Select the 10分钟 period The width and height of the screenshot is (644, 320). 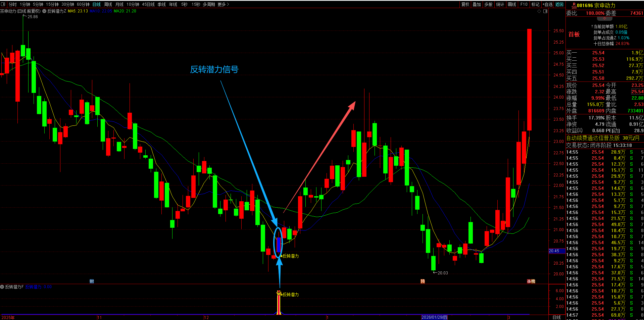[x=133, y=4]
